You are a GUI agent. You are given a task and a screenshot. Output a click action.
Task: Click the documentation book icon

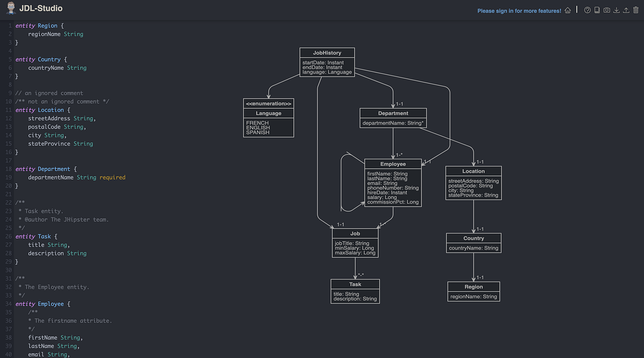(597, 10)
